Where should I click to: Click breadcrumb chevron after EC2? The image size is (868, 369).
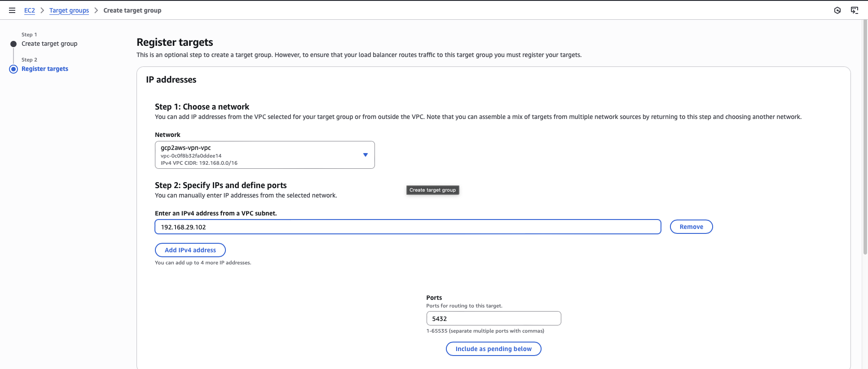point(42,10)
